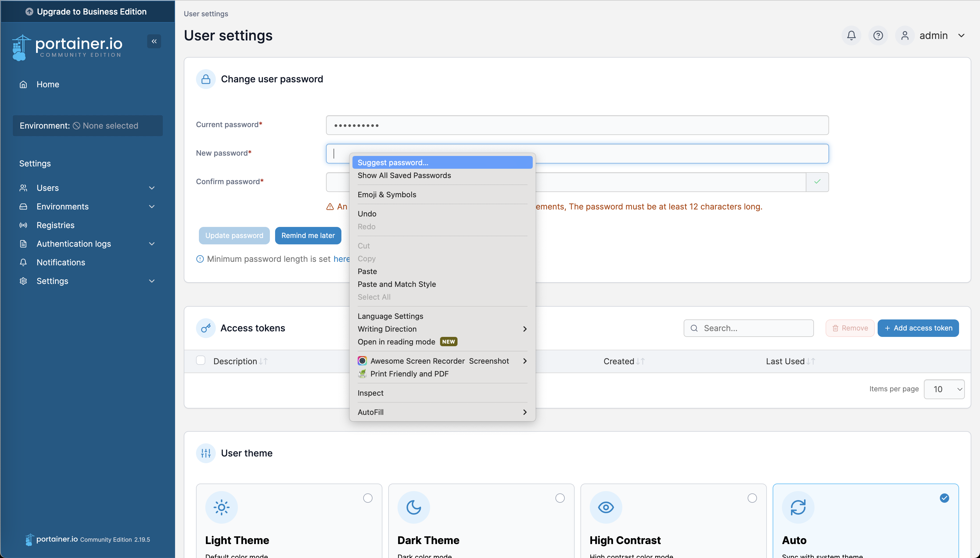Click the Home house icon
This screenshot has height=558, width=980.
(23, 84)
